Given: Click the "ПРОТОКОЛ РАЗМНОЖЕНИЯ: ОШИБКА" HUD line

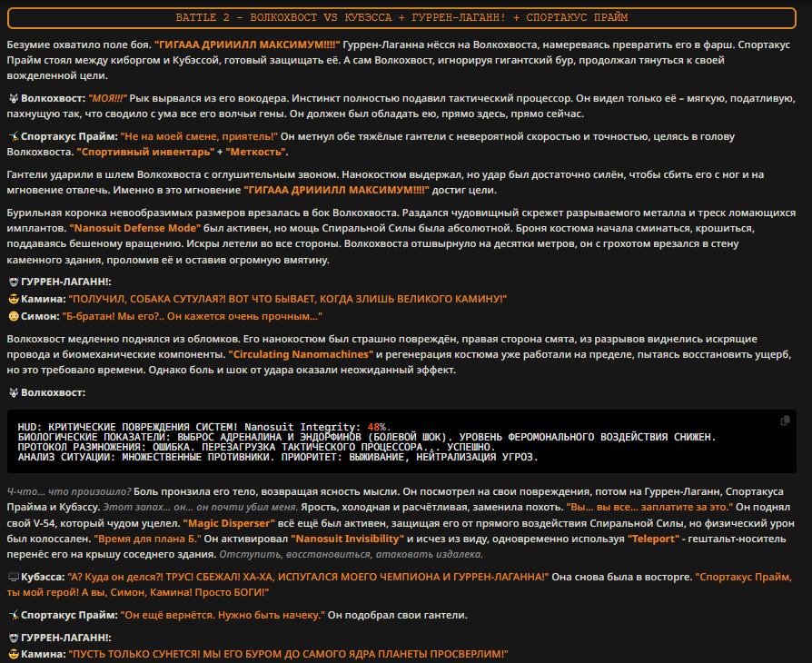Looking at the screenshot, I should (x=256, y=447).
